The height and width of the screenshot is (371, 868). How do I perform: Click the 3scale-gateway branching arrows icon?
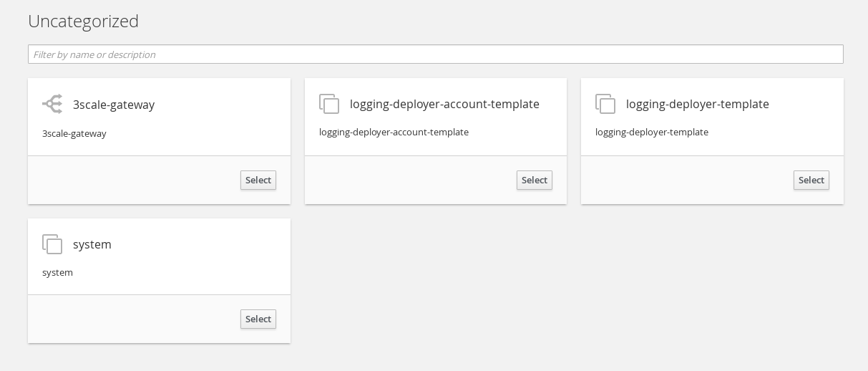coord(52,105)
